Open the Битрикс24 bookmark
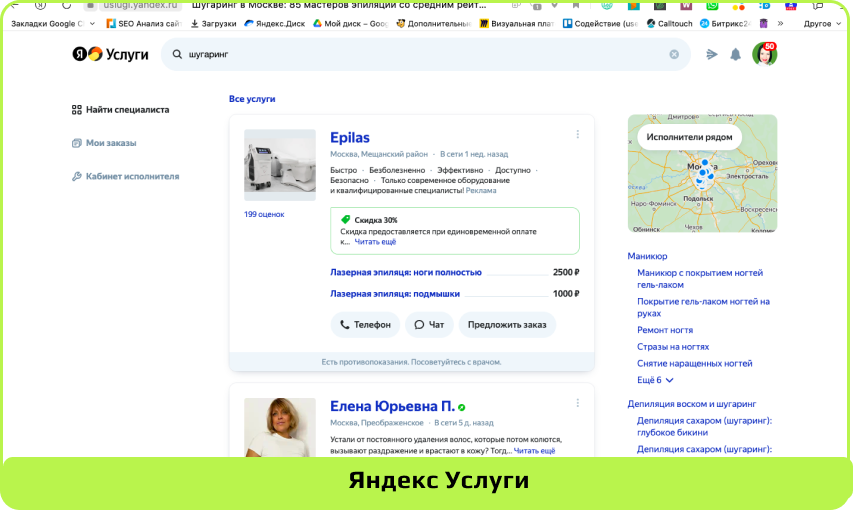Image resolution: width=853 pixels, height=510 pixels. (x=725, y=23)
